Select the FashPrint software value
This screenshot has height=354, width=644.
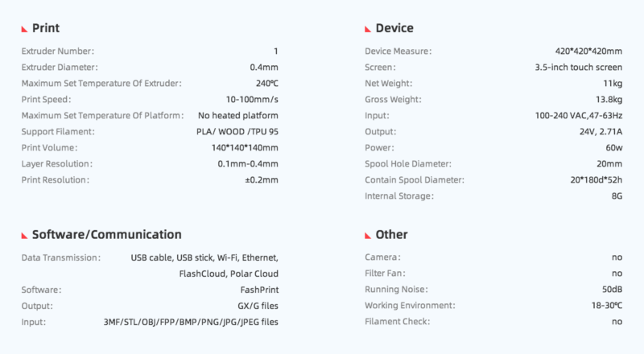pyautogui.click(x=259, y=290)
